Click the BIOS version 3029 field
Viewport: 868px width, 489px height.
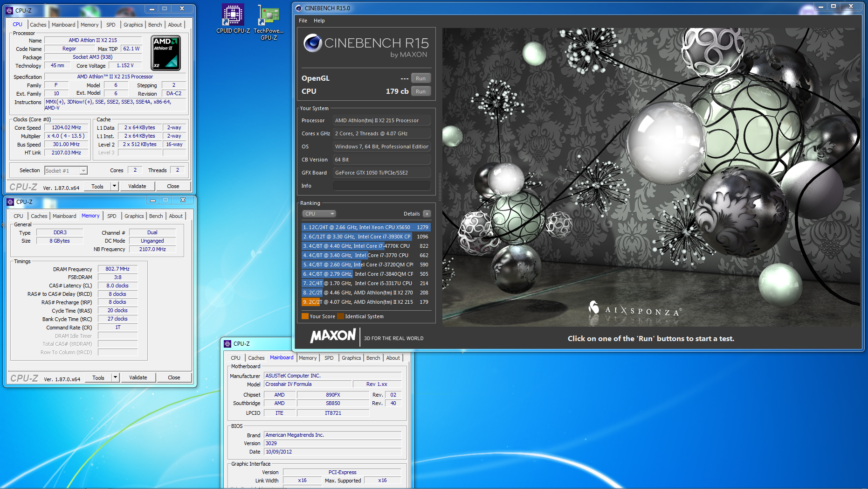pos(332,443)
